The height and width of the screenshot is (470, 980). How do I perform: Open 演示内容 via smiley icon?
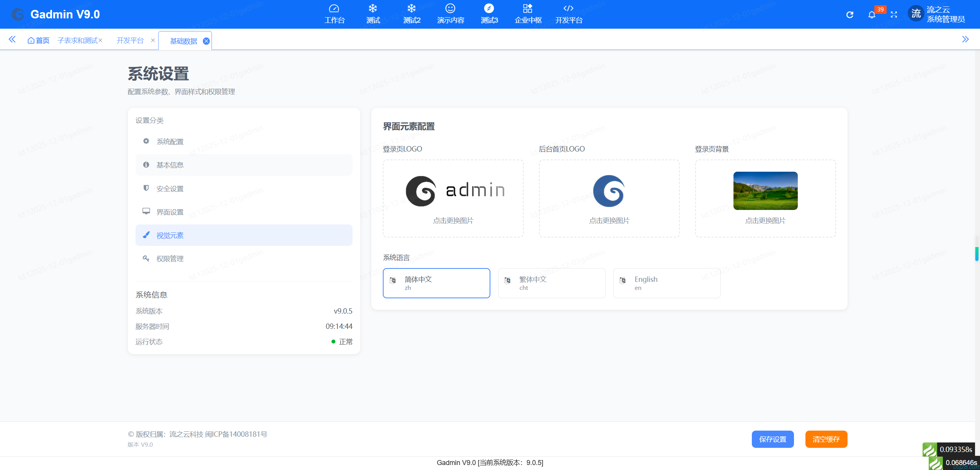point(450,13)
